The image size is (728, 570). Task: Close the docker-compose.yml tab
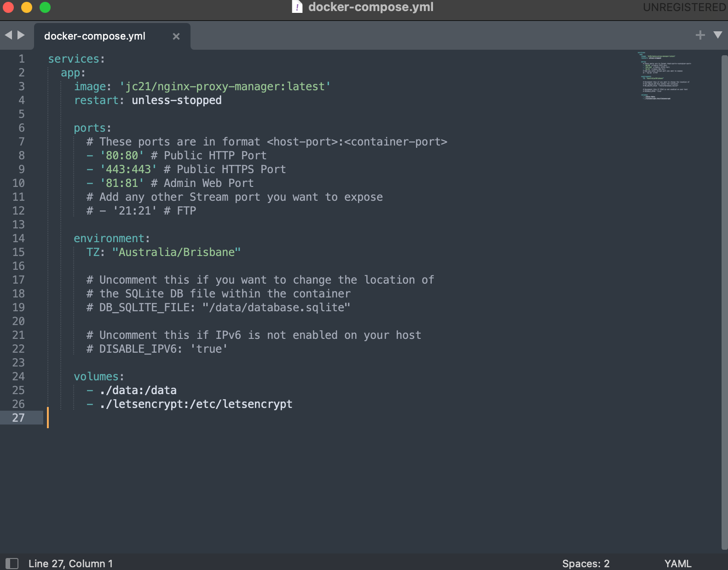pyautogui.click(x=176, y=36)
